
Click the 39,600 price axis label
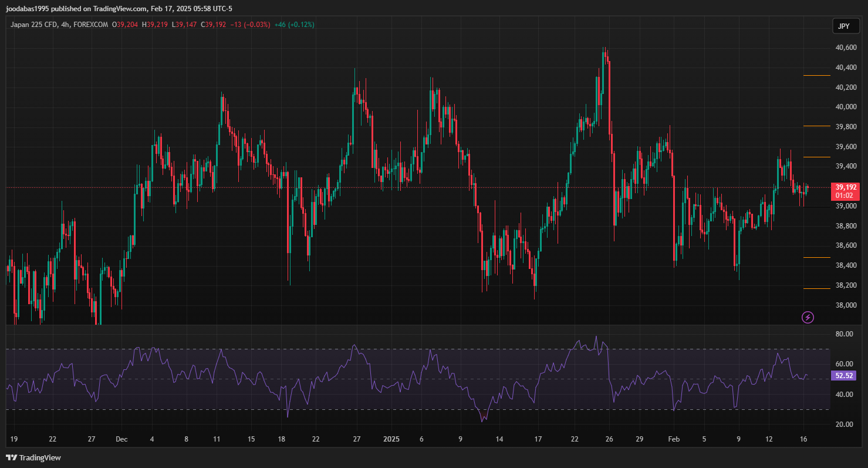(x=846, y=147)
